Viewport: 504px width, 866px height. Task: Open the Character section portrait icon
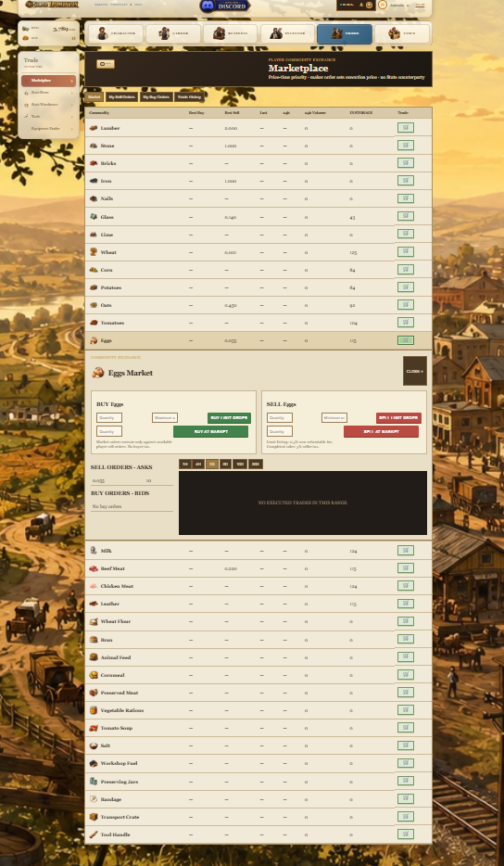[x=102, y=33]
